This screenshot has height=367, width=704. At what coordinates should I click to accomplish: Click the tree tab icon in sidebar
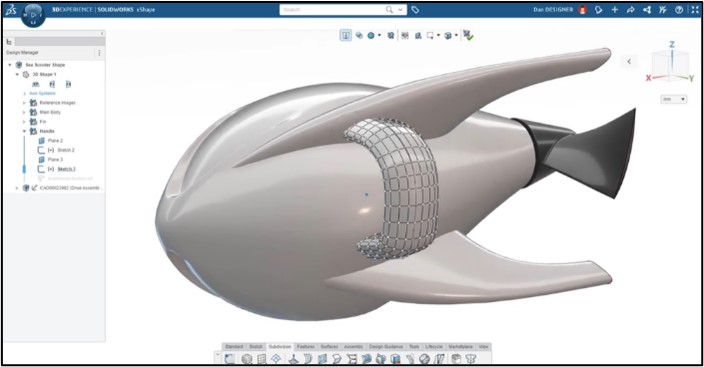coord(9,42)
